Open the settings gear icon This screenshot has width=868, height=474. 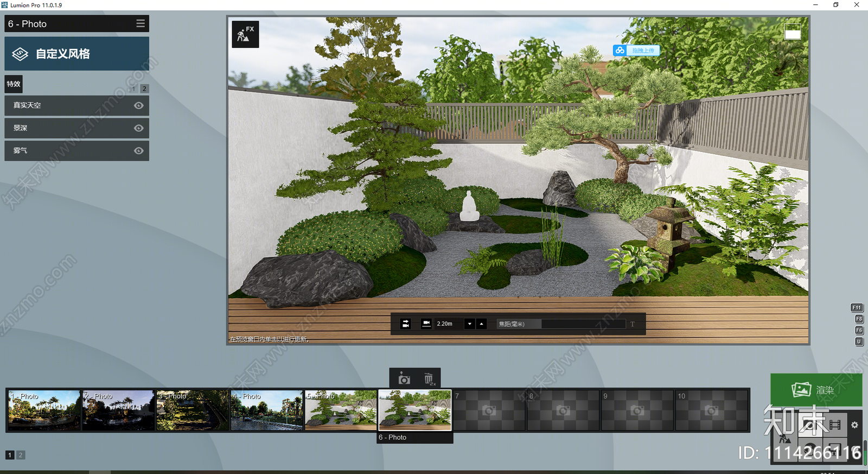pyautogui.click(x=854, y=425)
